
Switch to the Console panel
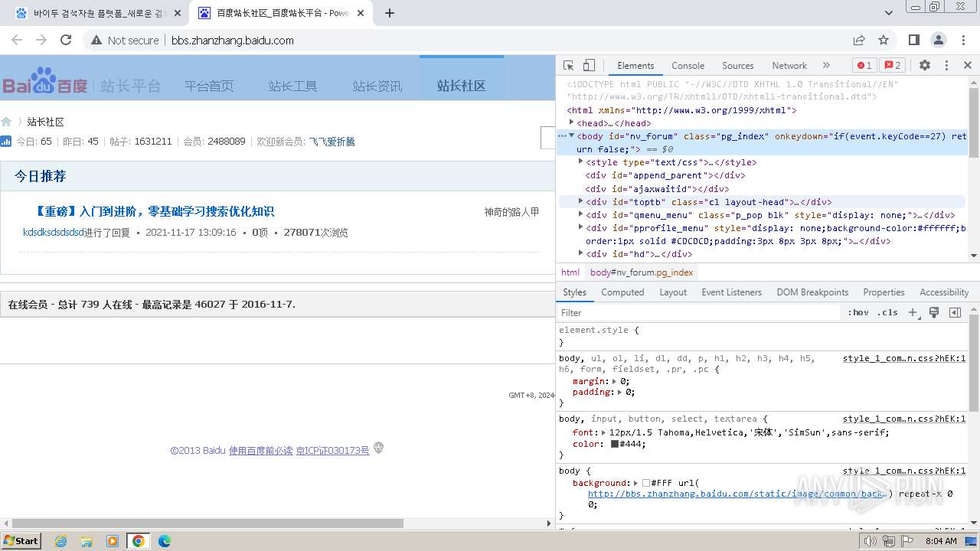(x=688, y=66)
